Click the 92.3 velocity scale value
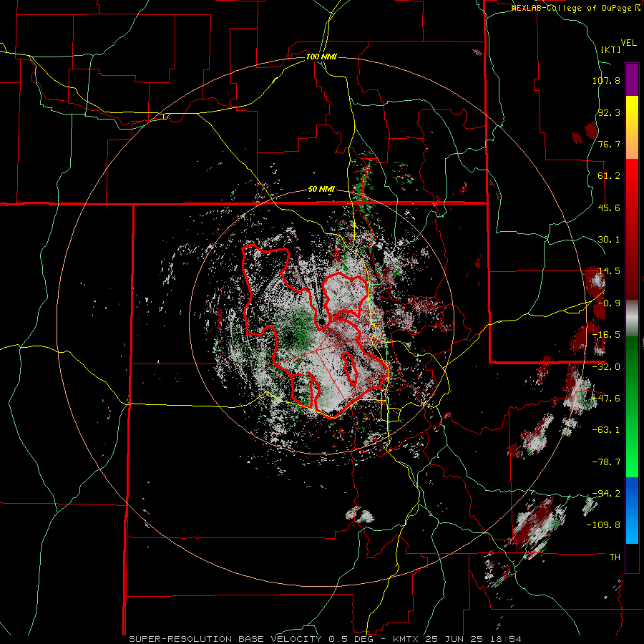 (609, 112)
